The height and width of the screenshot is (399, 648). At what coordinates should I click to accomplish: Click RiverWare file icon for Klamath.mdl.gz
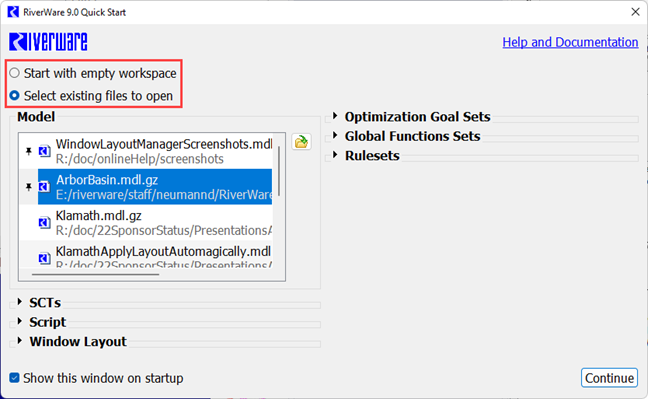coord(44,223)
